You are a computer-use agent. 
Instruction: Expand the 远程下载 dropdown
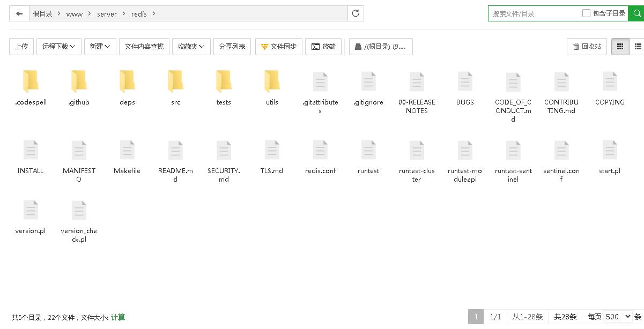click(59, 47)
